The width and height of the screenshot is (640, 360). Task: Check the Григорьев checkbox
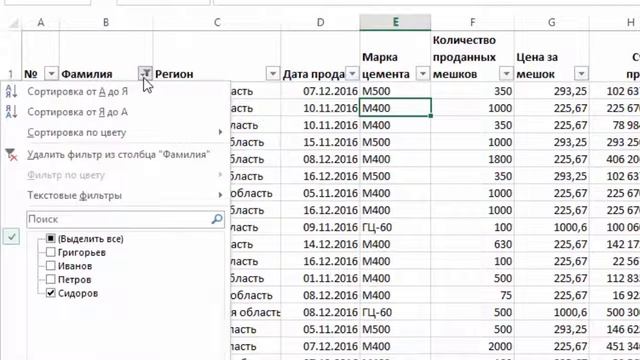pos(51,252)
